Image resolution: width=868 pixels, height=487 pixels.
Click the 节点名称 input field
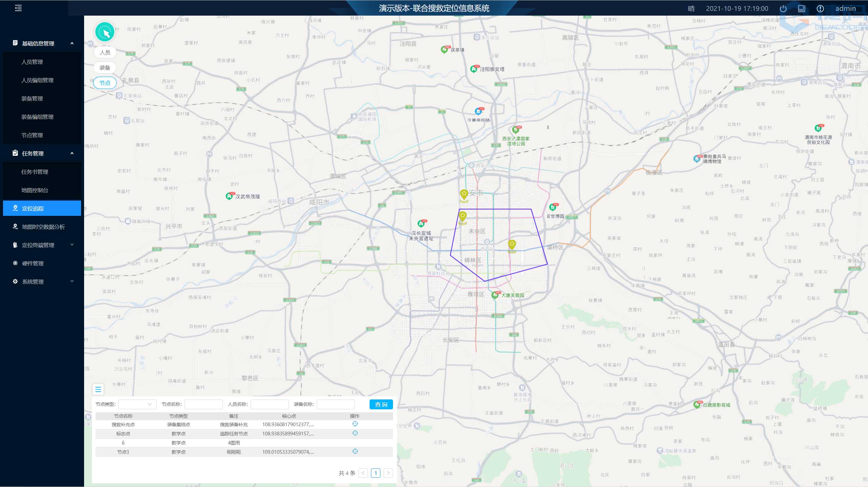pyautogui.click(x=203, y=404)
